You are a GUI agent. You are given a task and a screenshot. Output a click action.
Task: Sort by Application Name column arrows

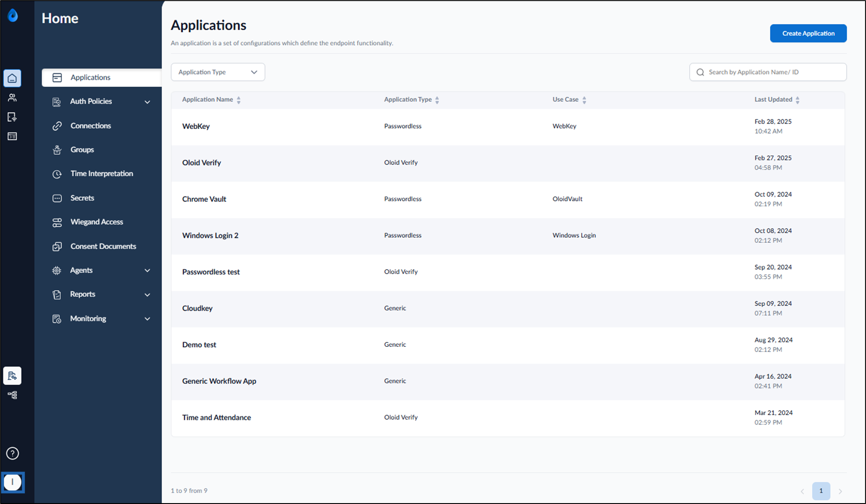point(239,100)
